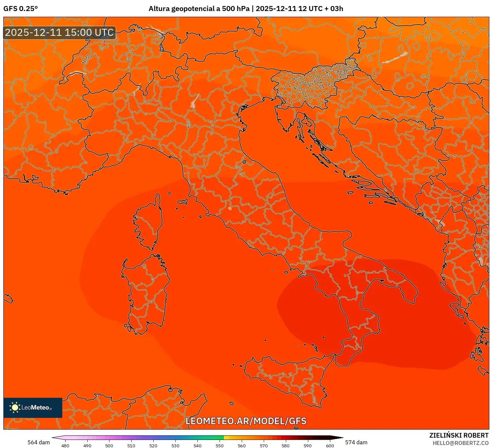The image size is (492, 448).
Task: Click the Altura geopotencial a 500 hPa title
Action: click(x=200, y=9)
